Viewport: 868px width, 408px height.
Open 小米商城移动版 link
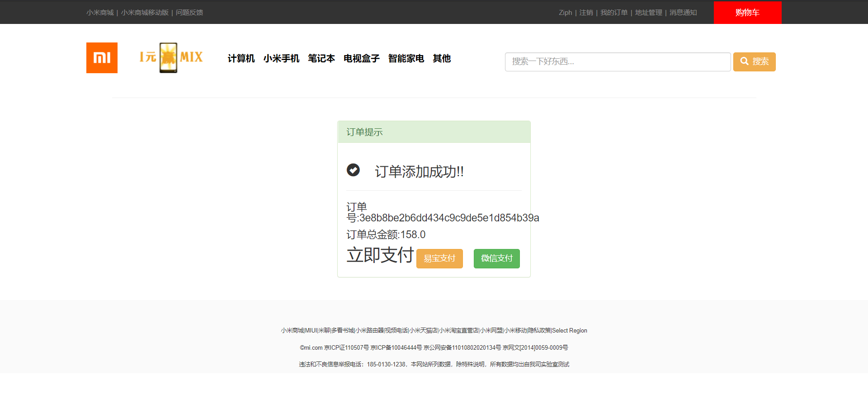click(145, 13)
